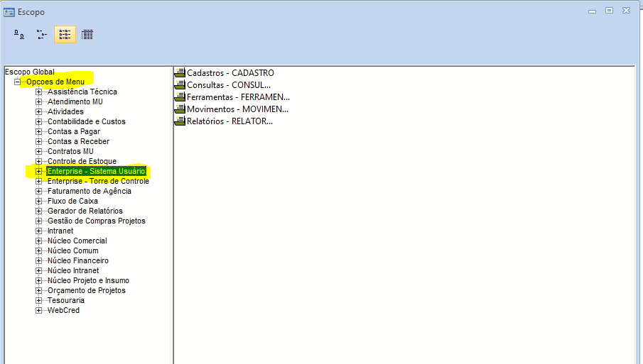This screenshot has height=364, width=643.
Task: Select Escopo Global root node
Action: (x=30, y=72)
